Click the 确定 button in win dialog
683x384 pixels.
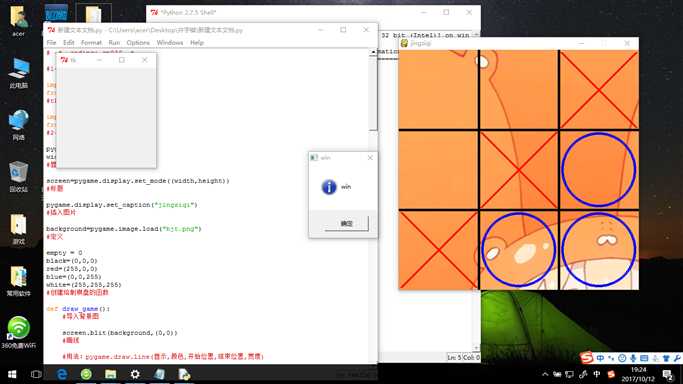click(346, 223)
